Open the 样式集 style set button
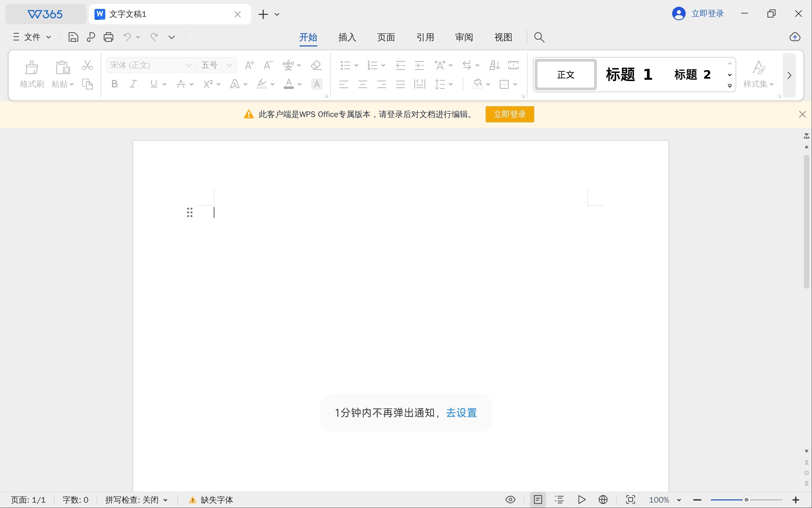This screenshot has height=508, width=812. pos(758,74)
